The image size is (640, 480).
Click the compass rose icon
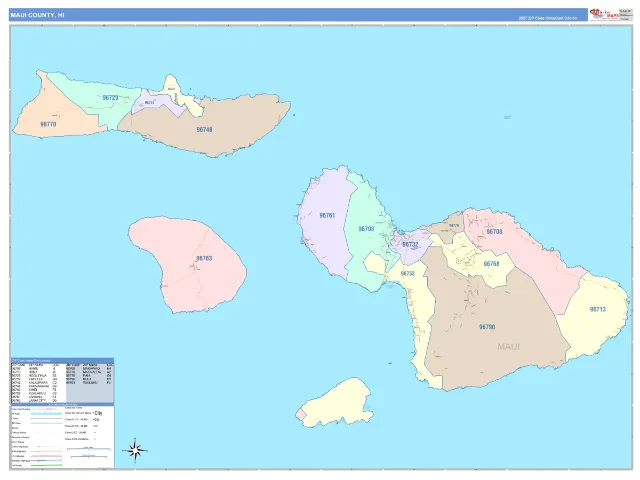coord(135,451)
